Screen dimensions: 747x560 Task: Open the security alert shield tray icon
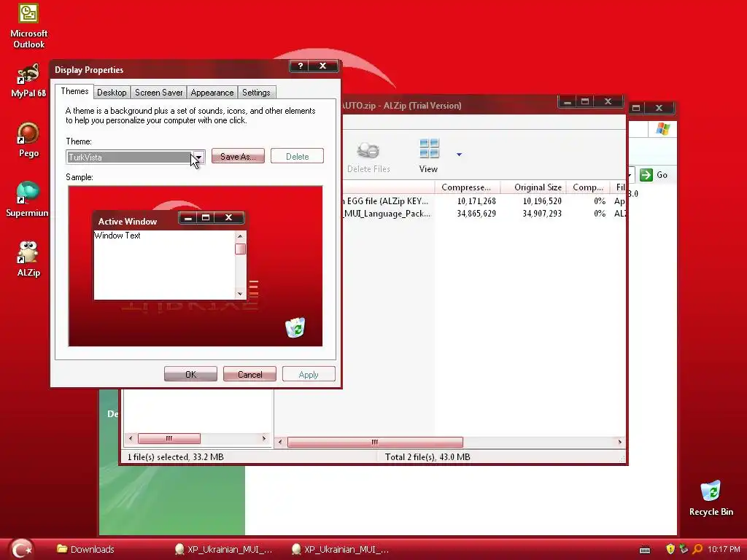click(670, 549)
